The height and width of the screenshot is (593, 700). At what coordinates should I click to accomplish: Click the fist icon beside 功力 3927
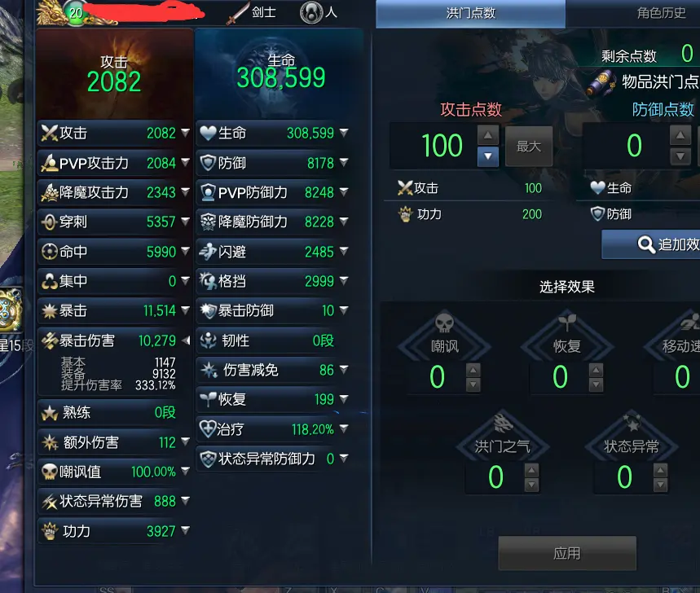point(50,531)
